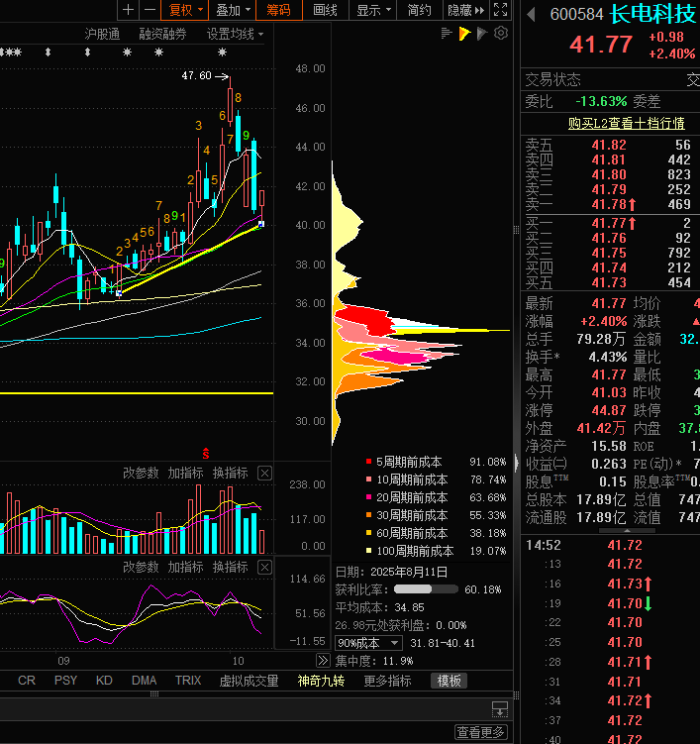Viewport: 700px width, 744px height.
Task: Click the panel dock icon above 查看更多
Action: (x=499, y=709)
